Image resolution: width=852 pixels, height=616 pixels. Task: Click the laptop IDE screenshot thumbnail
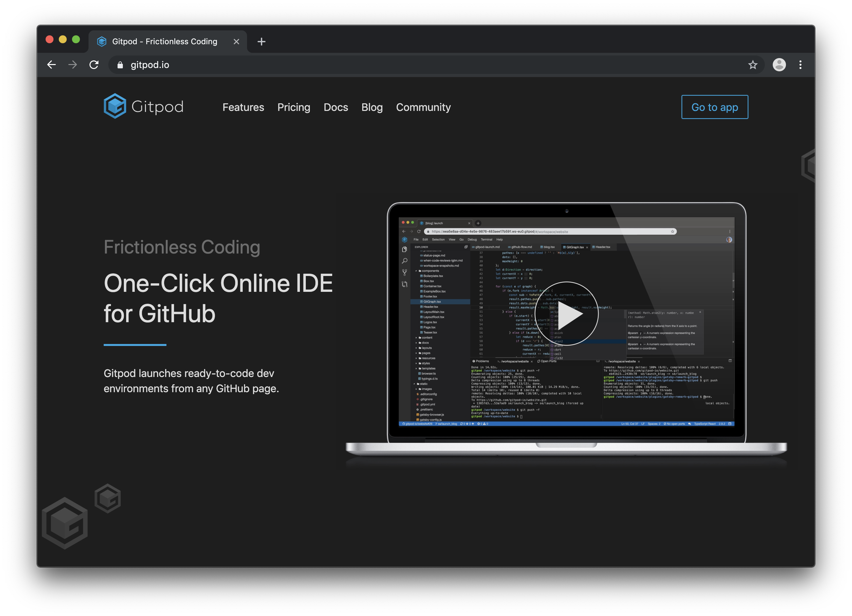click(566, 322)
